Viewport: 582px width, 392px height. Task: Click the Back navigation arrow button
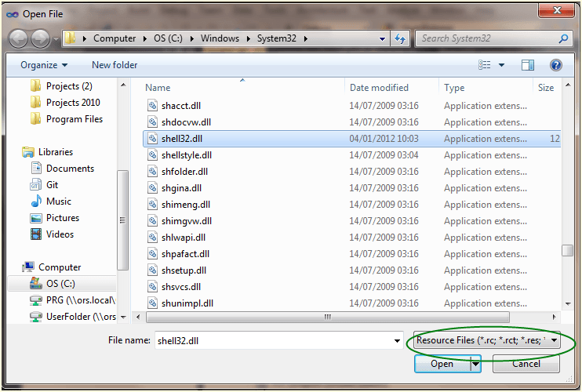click(x=18, y=38)
